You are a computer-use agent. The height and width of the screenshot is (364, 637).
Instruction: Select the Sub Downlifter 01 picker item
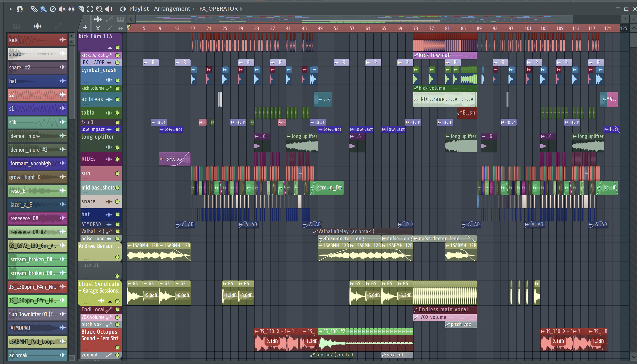38,314
